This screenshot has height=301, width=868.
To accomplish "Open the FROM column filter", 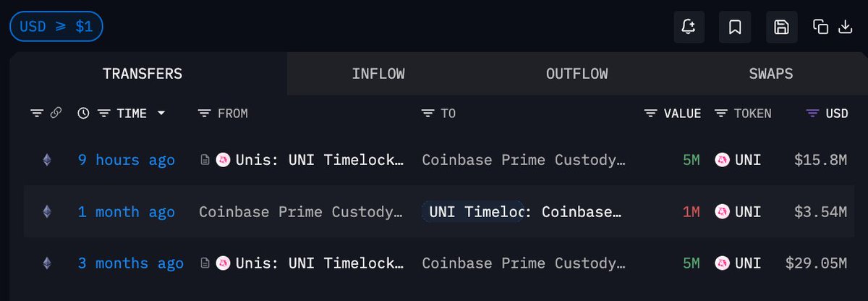I will tap(204, 114).
